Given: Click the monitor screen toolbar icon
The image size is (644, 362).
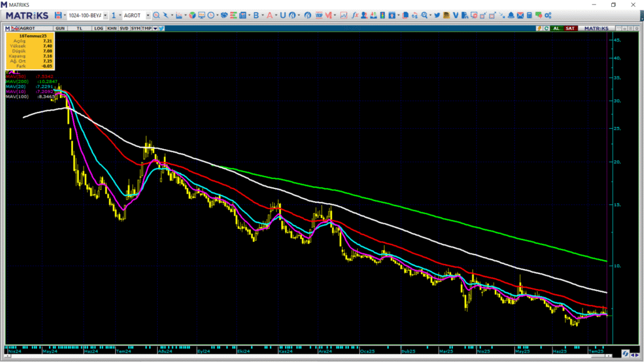Looking at the screenshot, I should pos(201,15).
